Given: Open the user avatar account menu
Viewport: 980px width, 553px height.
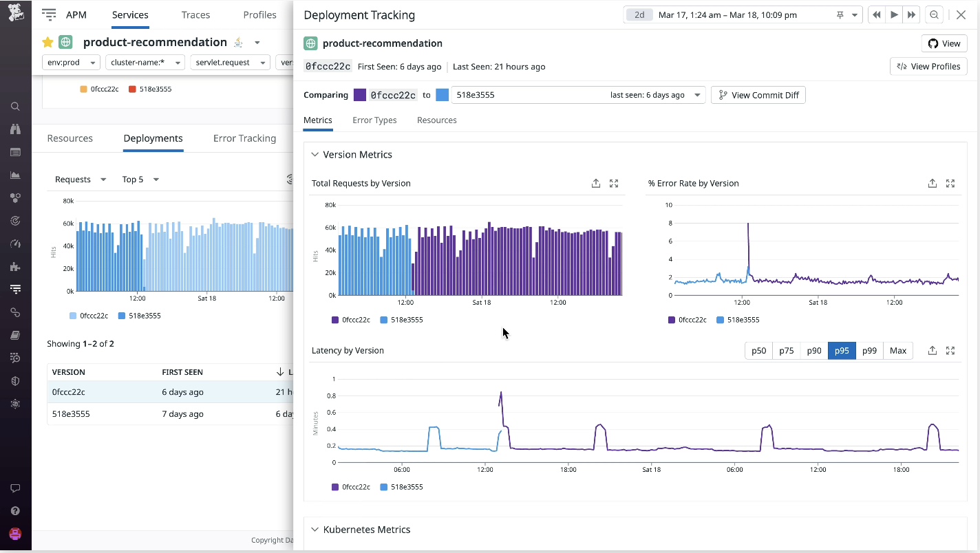Looking at the screenshot, I should point(15,534).
